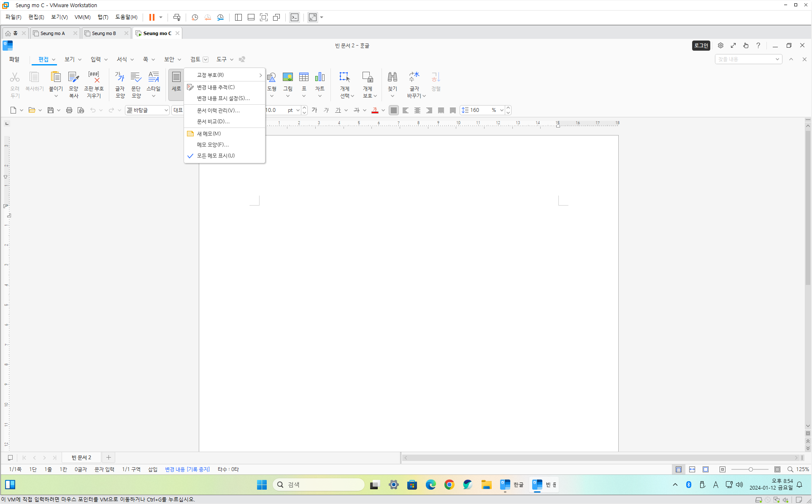
Task: Select 새 메모 menu item
Action: tap(208, 134)
